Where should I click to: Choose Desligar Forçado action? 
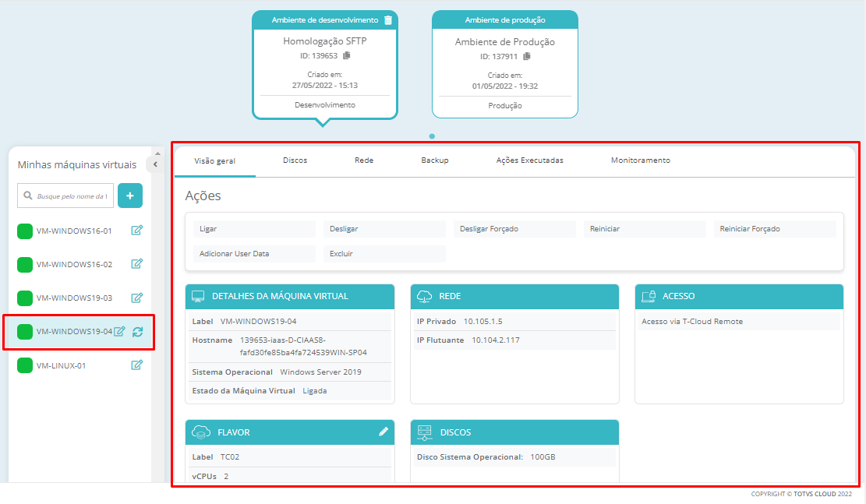coord(514,228)
